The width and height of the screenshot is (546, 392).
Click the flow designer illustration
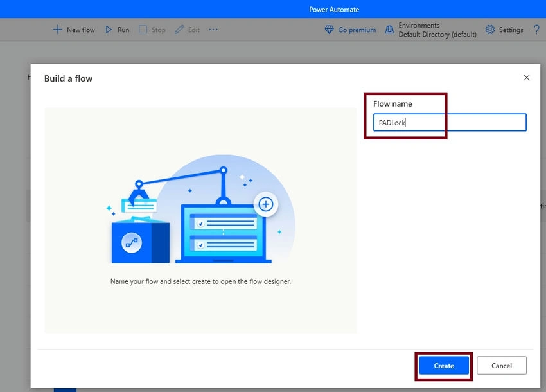(200, 209)
